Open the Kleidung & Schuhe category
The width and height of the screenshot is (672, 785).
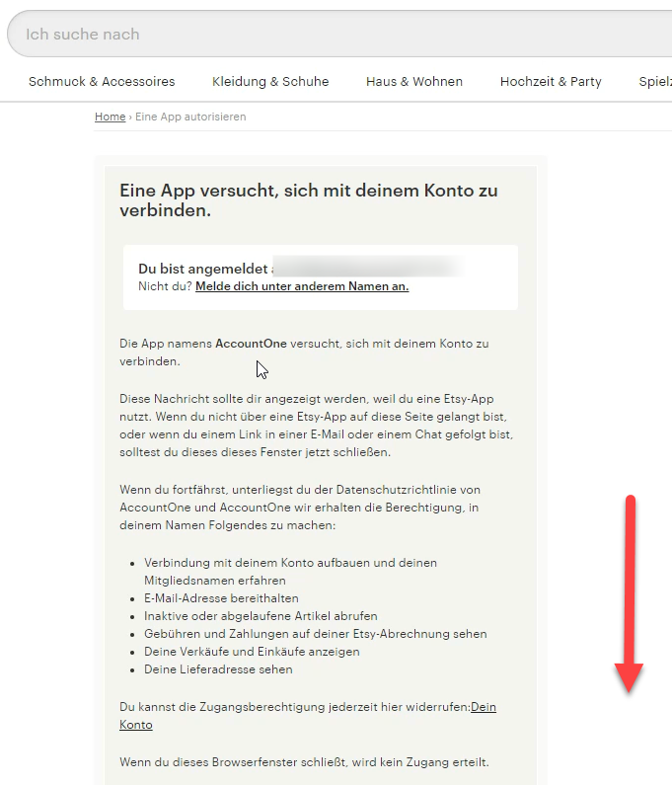click(270, 82)
